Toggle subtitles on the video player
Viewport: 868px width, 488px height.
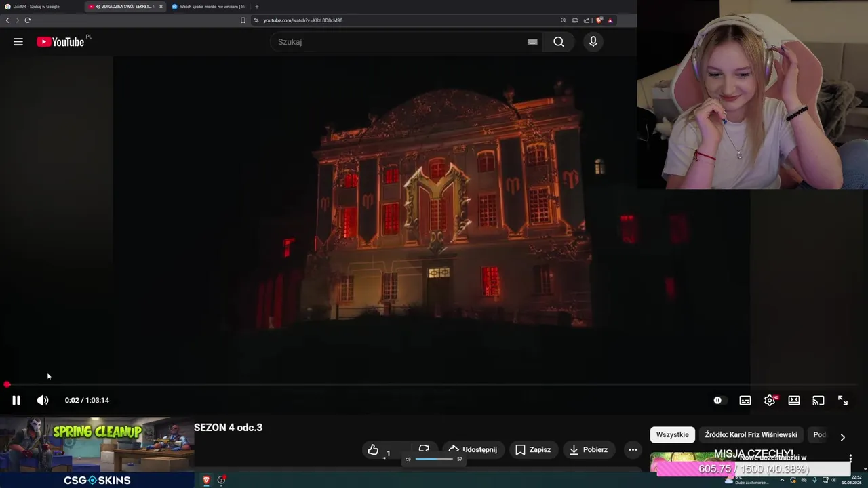click(x=745, y=400)
